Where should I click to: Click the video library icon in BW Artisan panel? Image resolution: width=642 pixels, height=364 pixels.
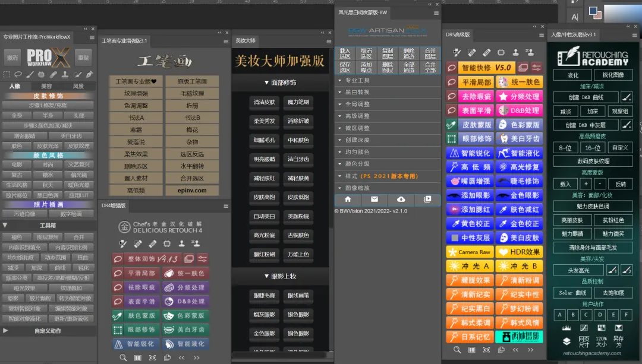[427, 199]
